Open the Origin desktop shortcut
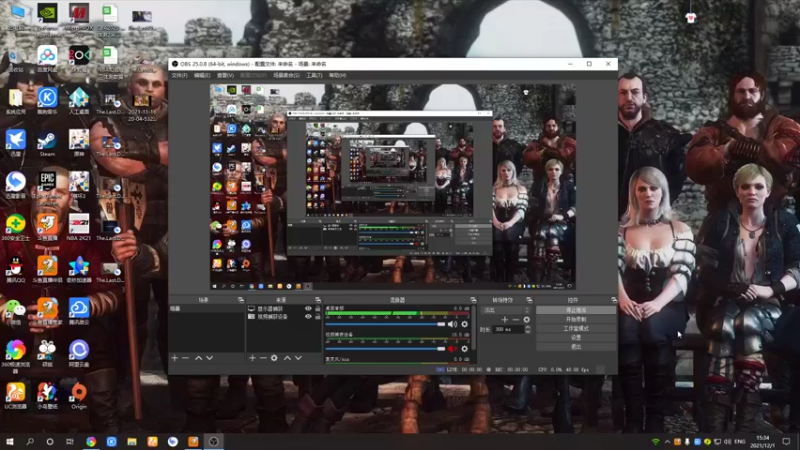 coord(79,396)
